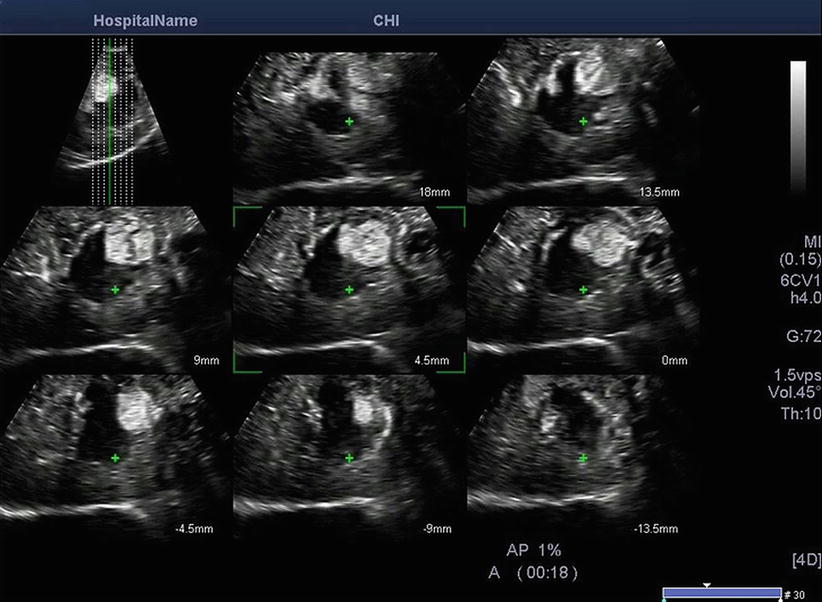Click the grayscale map bar

click(798, 125)
